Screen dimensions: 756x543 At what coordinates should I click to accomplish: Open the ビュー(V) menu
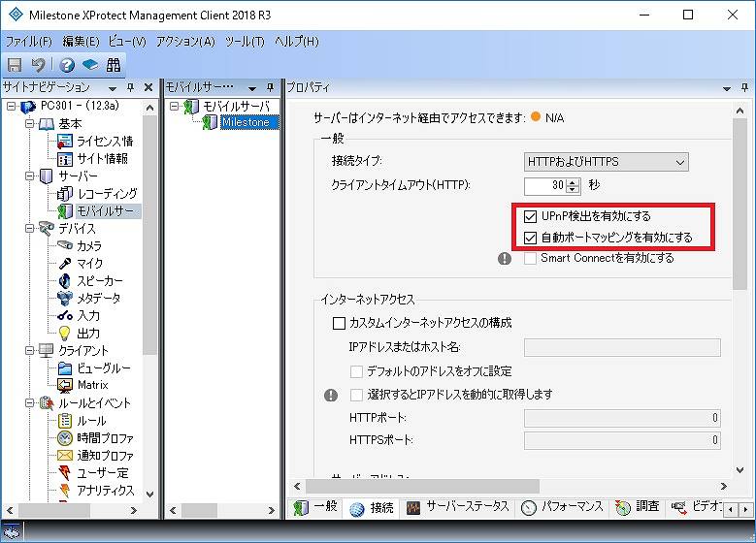pos(127,42)
